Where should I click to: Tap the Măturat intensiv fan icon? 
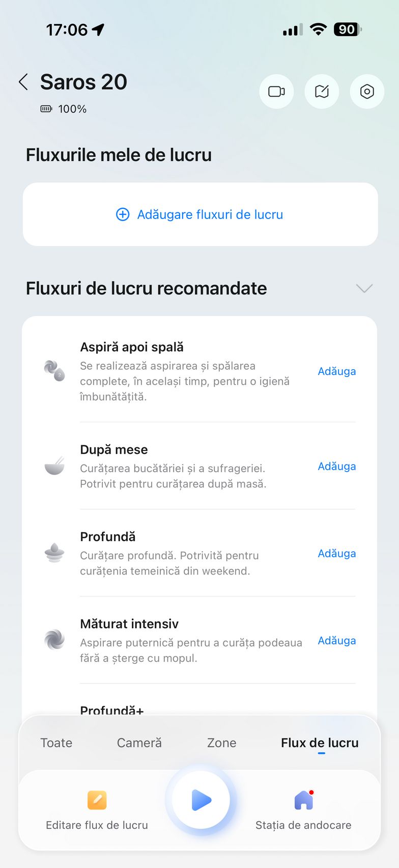click(x=54, y=640)
